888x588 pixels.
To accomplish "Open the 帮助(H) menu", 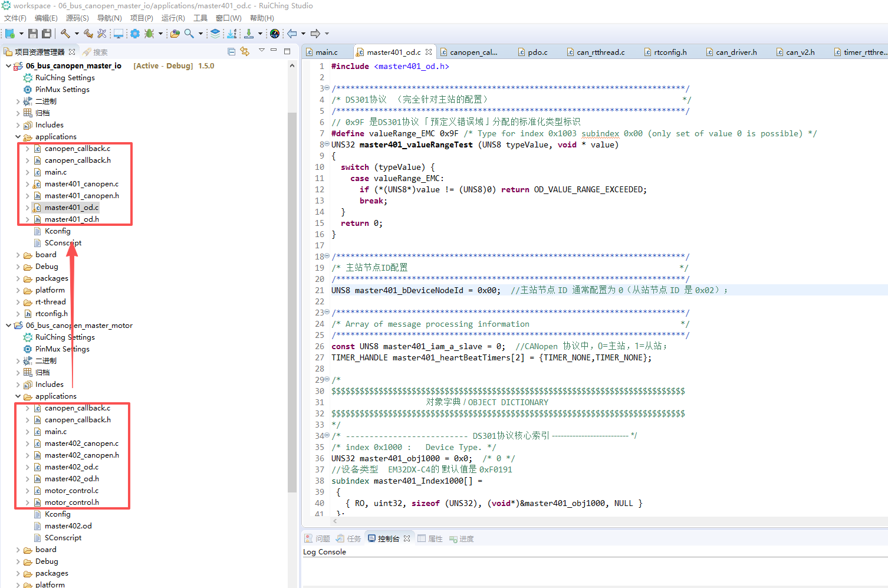I will coord(262,18).
